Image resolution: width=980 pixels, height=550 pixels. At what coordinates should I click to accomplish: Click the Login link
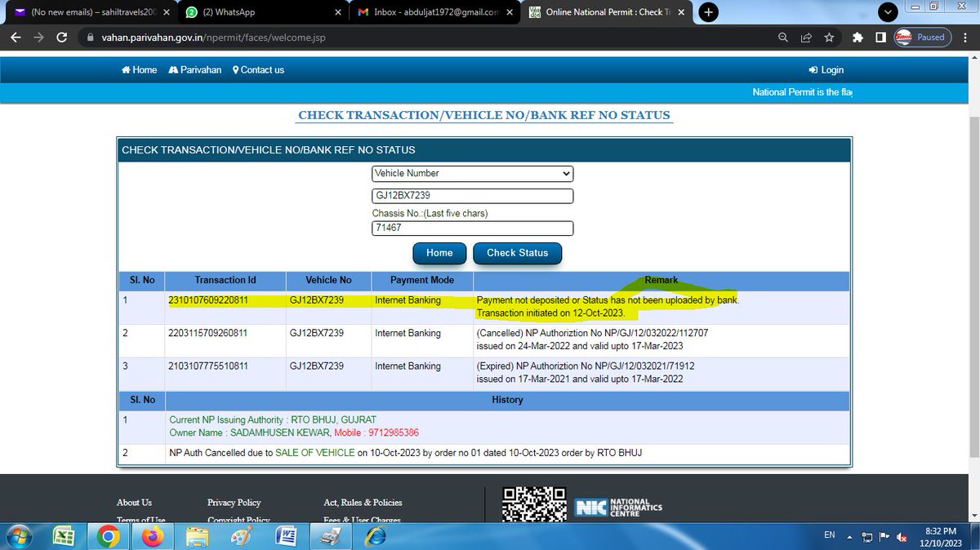tap(826, 70)
